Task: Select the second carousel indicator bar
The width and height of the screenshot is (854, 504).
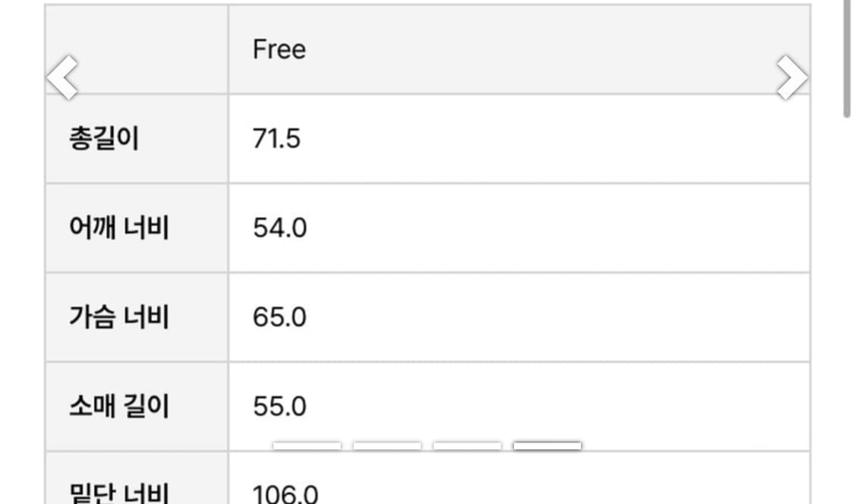Action: (387, 446)
